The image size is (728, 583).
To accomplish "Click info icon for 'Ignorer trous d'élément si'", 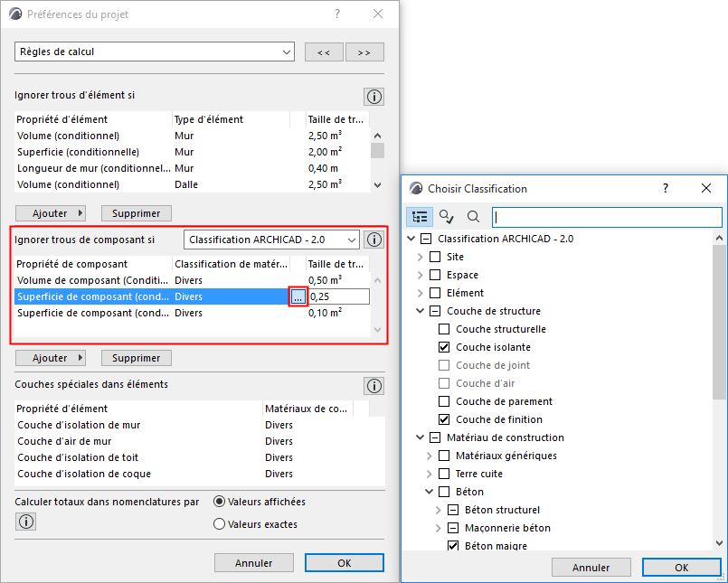I will pyautogui.click(x=374, y=97).
